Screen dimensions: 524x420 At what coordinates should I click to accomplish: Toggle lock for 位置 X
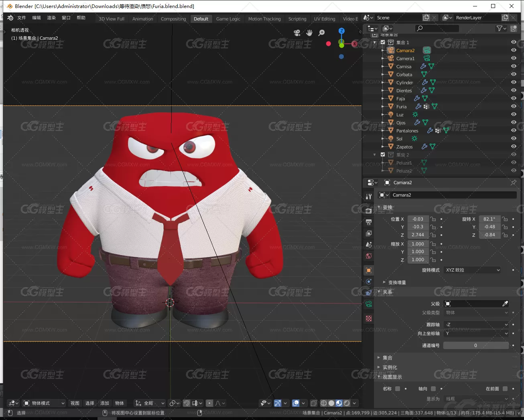433,219
